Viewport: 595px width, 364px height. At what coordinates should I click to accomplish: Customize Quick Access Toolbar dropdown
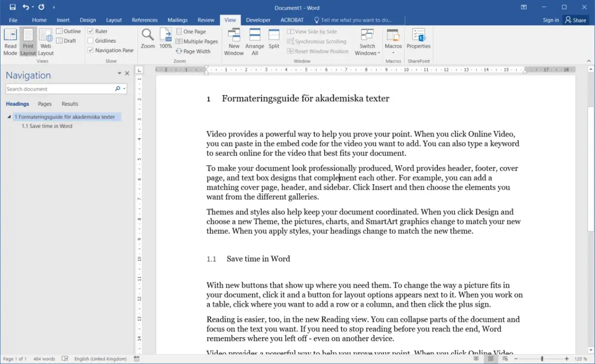54,7
